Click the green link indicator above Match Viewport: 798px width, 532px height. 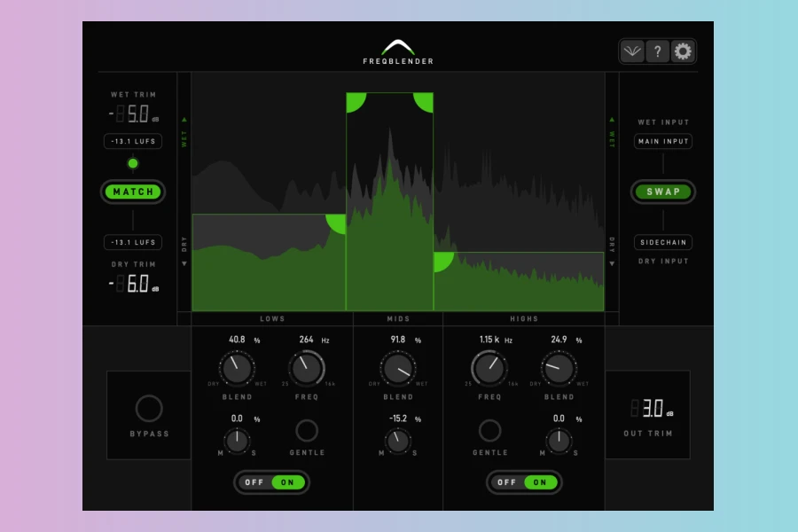click(133, 163)
